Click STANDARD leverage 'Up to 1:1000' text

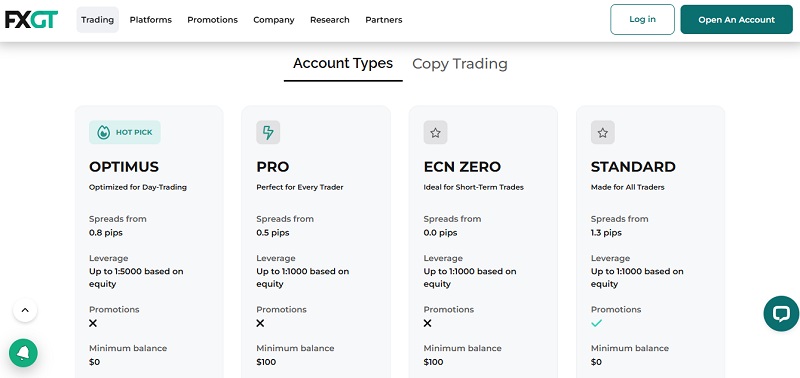(x=637, y=278)
